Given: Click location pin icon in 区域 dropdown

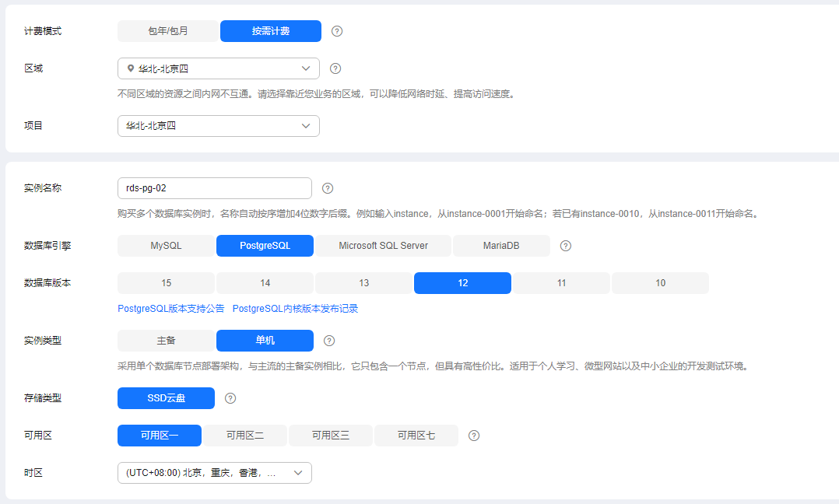Looking at the screenshot, I should [x=131, y=68].
